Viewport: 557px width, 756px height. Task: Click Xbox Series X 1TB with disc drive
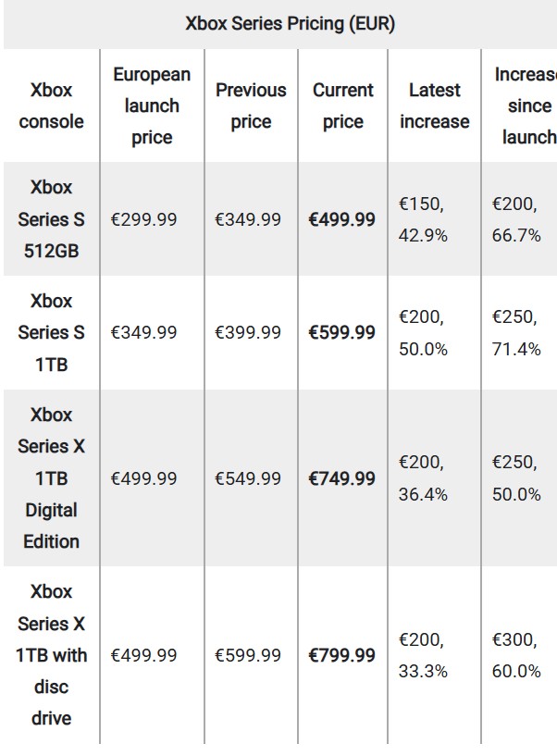[x=51, y=655]
